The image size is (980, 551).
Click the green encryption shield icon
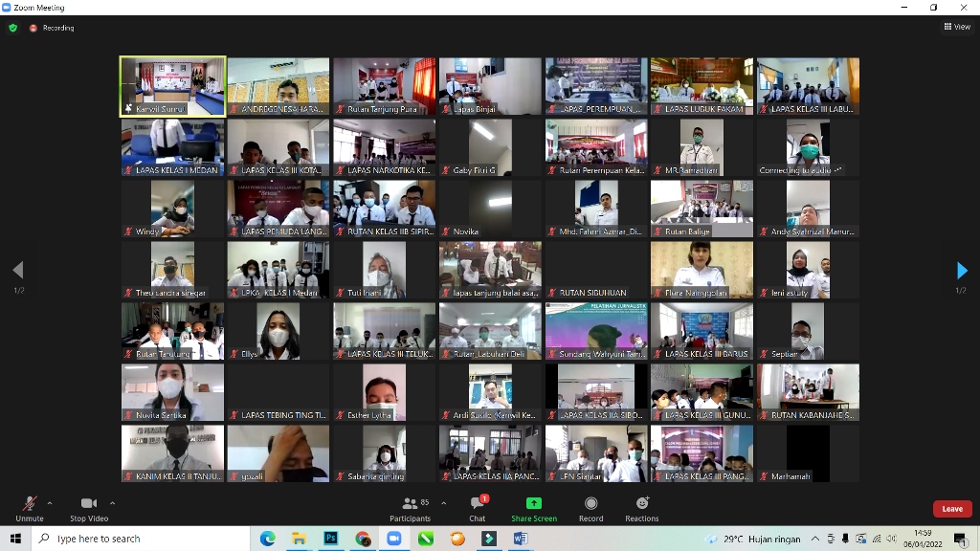pos(12,28)
